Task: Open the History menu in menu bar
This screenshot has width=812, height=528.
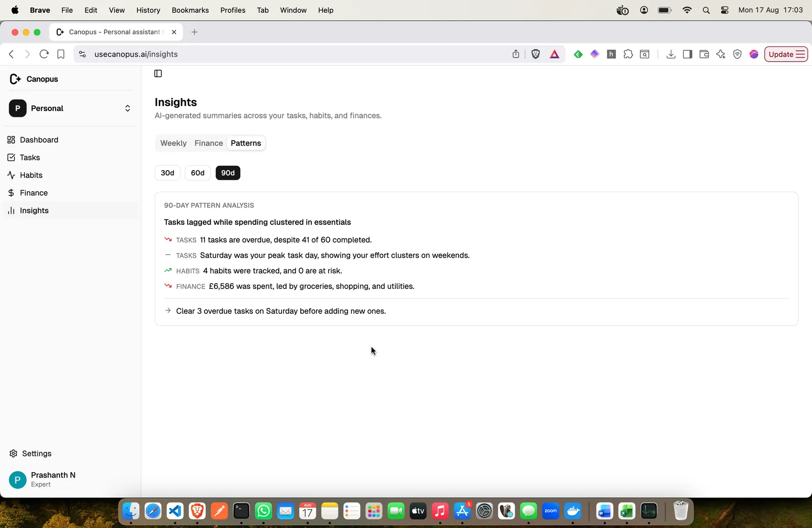Action: [148, 10]
